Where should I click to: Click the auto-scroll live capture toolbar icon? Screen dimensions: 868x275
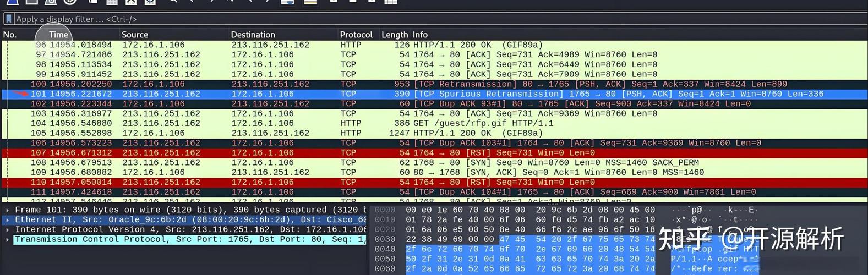click(x=287, y=2)
